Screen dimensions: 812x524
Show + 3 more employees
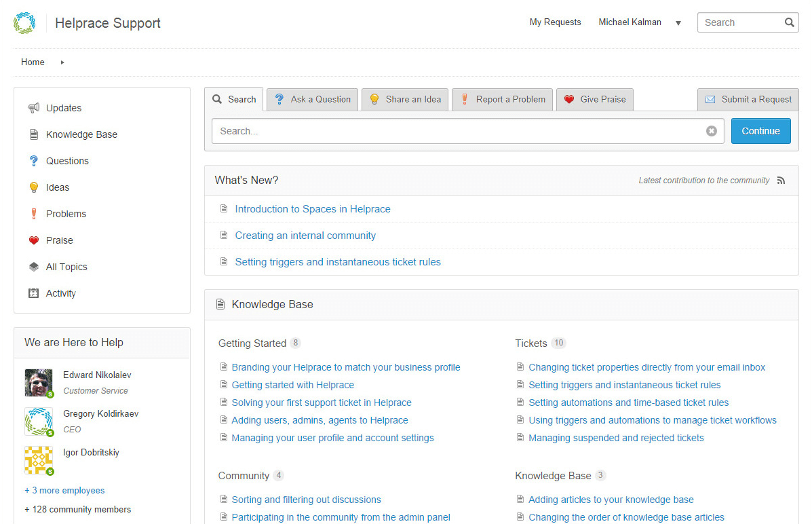pos(64,490)
